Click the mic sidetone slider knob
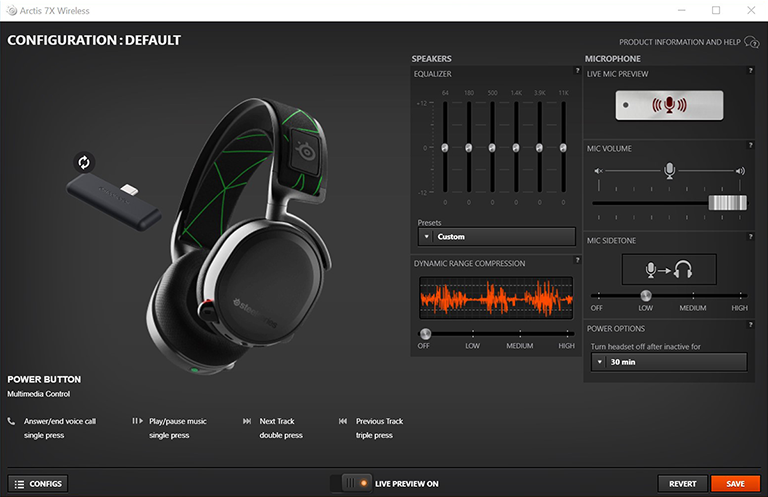The height and width of the screenshot is (497, 768). [646, 295]
